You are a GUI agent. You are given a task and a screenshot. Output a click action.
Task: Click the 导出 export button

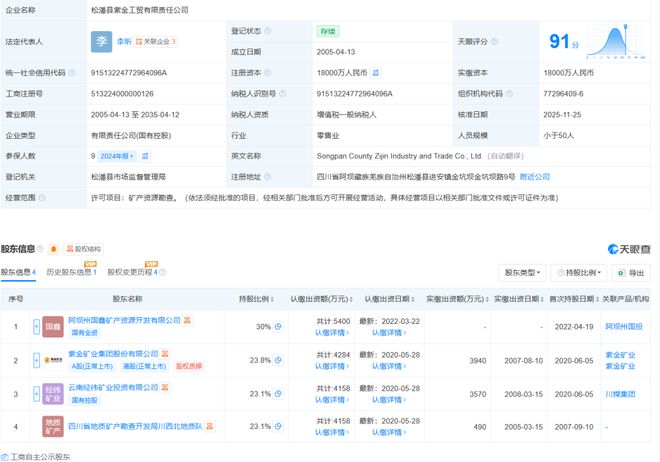(631, 272)
